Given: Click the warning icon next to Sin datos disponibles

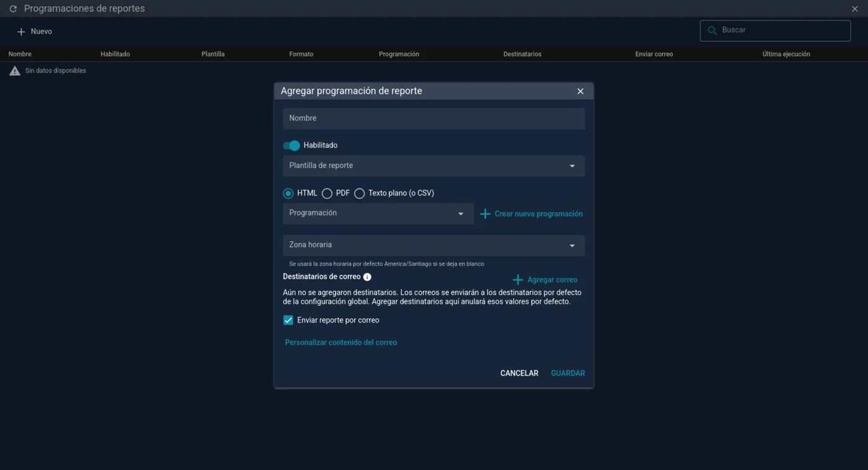Looking at the screenshot, I should 15,71.
